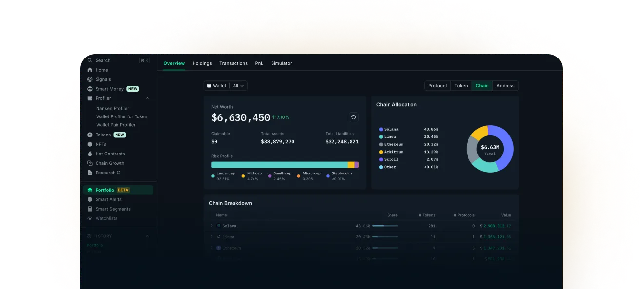Viewport: 644px width, 289px height.
Task: Click the Watchlists eye icon
Action: pos(90,218)
